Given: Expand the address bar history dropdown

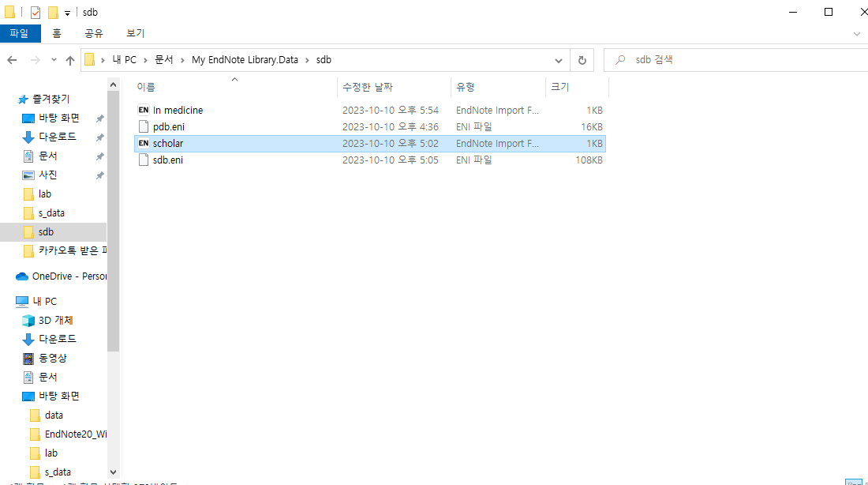Looking at the screenshot, I should point(558,60).
